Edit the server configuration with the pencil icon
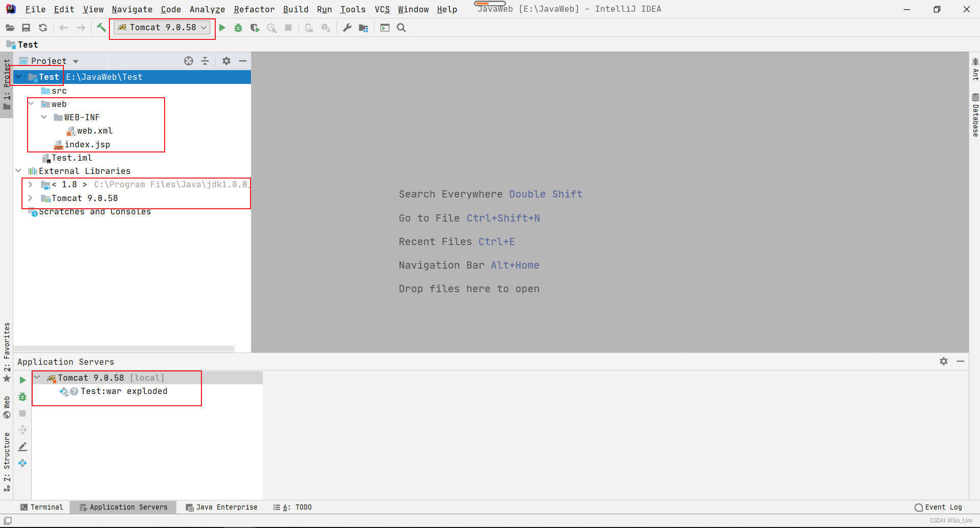 [22, 447]
